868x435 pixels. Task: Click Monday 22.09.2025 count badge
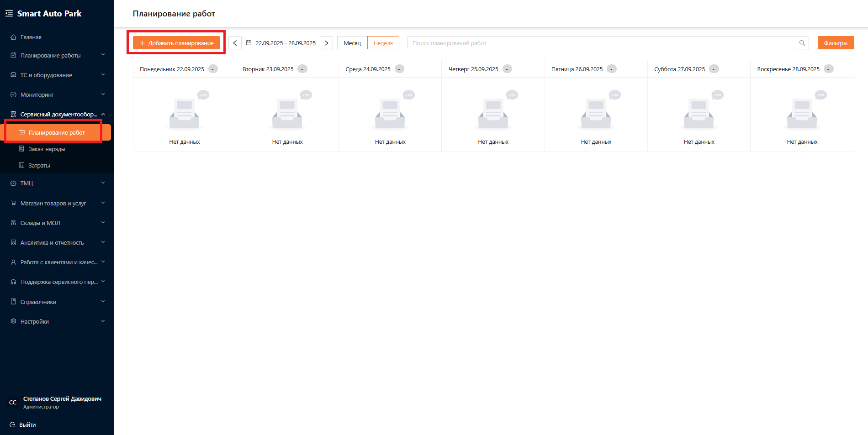coord(213,69)
